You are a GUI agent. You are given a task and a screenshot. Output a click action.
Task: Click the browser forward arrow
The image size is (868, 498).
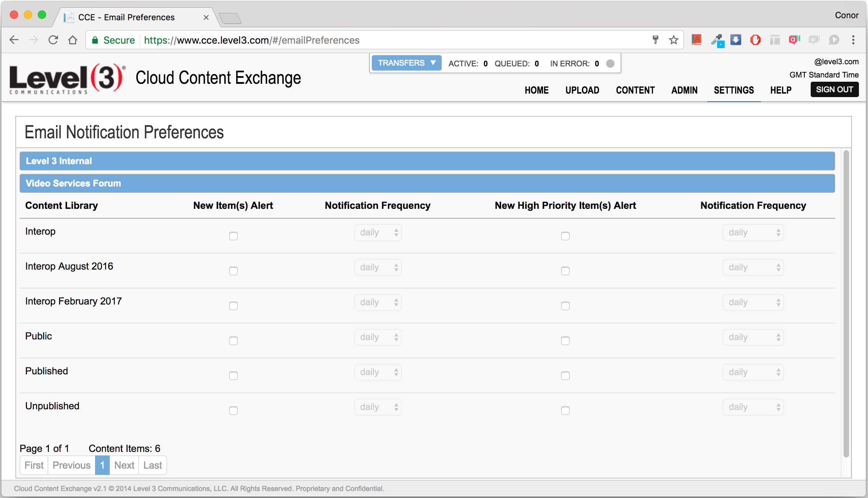click(x=34, y=40)
